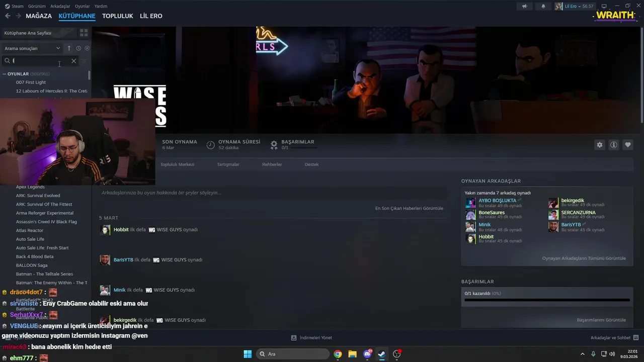Toggle ready-to-play filter icon

(x=87, y=48)
